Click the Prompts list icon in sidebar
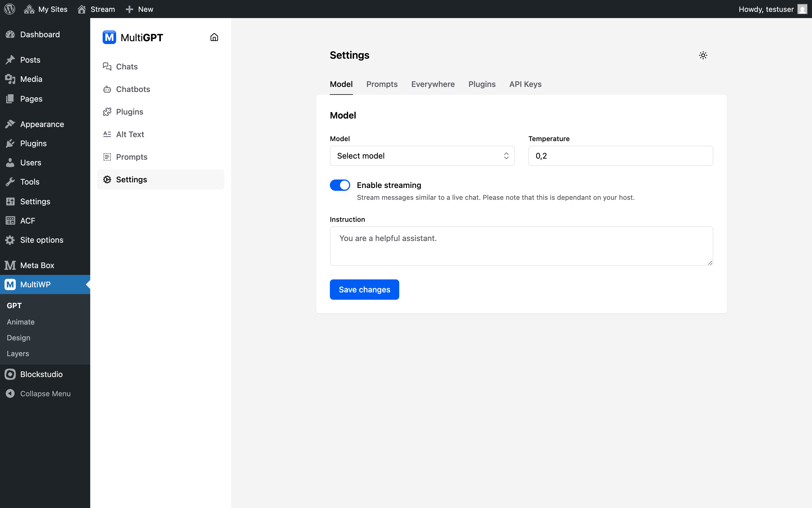The image size is (812, 508). (x=107, y=157)
